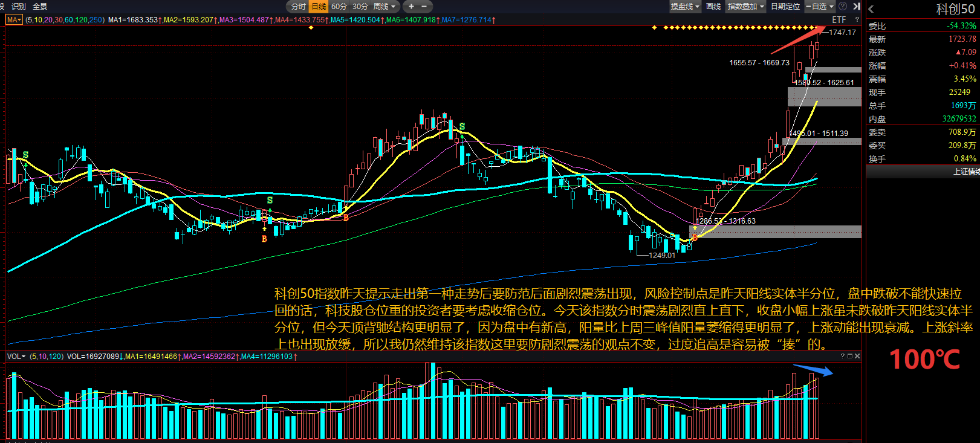980x443 pixels.
Task: Click the 委买 value 209.8万
Action: click(962, 146)
